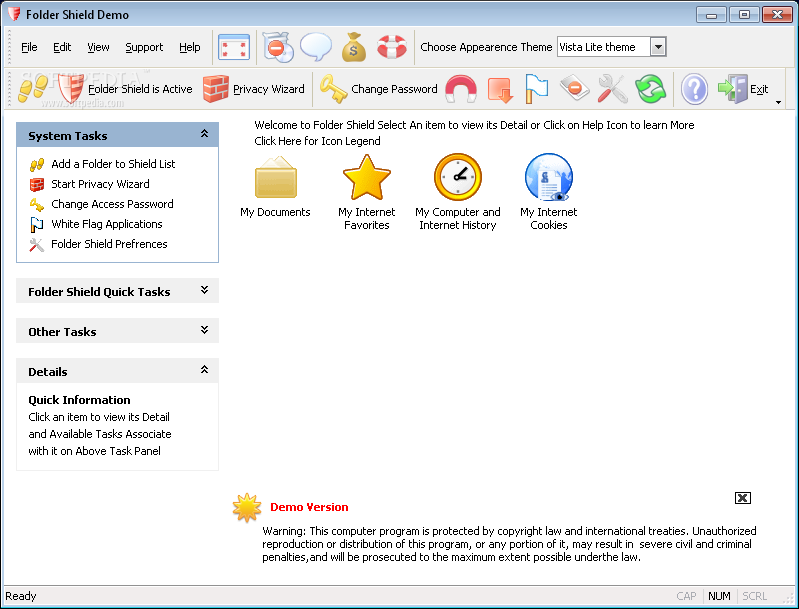The width and height of the screenshot is (799, 609).
Task: Click Change Access Password link
Action: click(x=112, y=204)
